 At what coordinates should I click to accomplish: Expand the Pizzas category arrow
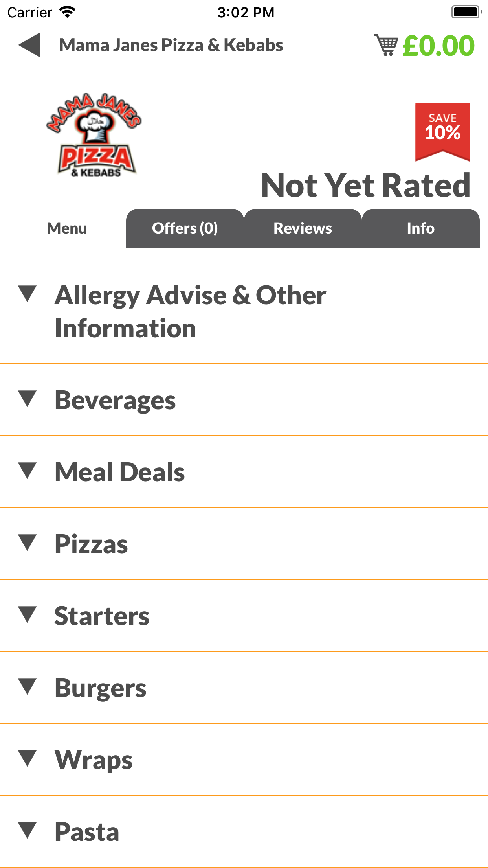(28, 542)
